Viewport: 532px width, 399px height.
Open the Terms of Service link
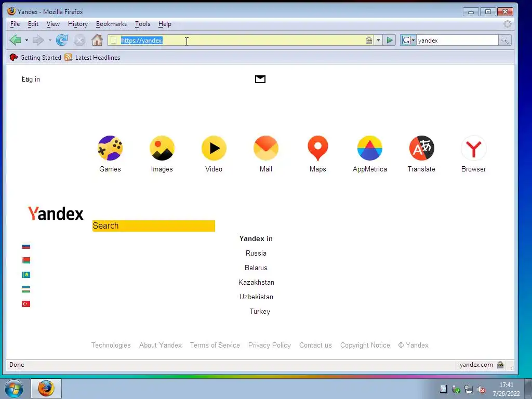click(215, 345)
